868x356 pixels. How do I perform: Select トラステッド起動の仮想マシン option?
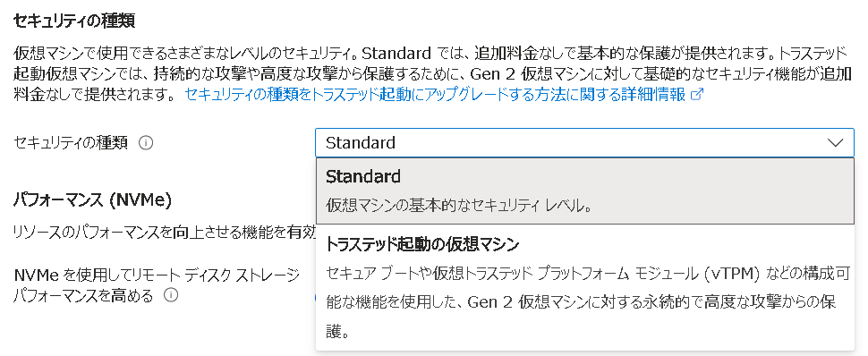(584, 287)
